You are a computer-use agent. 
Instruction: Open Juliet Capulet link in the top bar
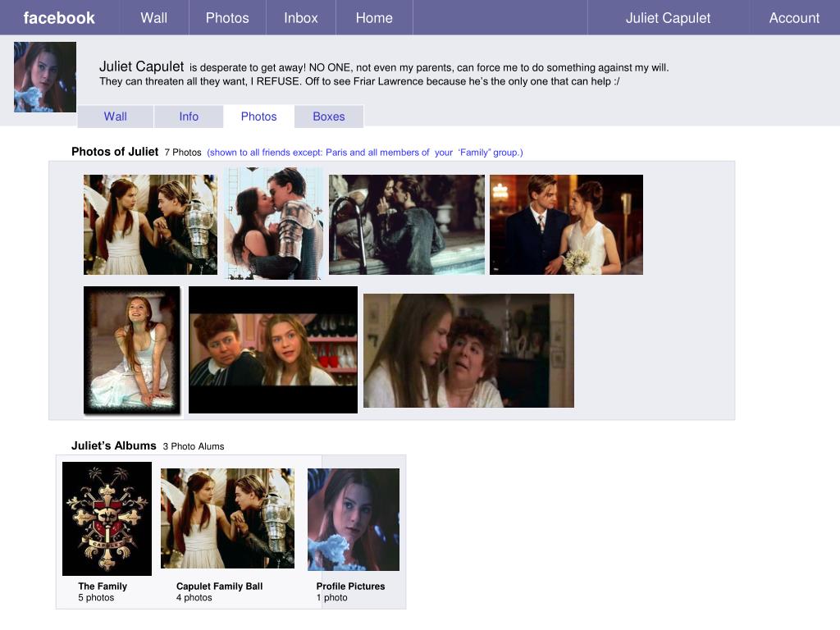coord(668,18)
